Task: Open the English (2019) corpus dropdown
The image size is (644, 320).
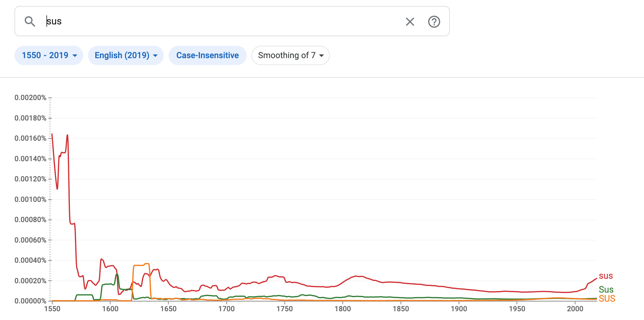Action: pyautogui.click(x=126, y=55)
